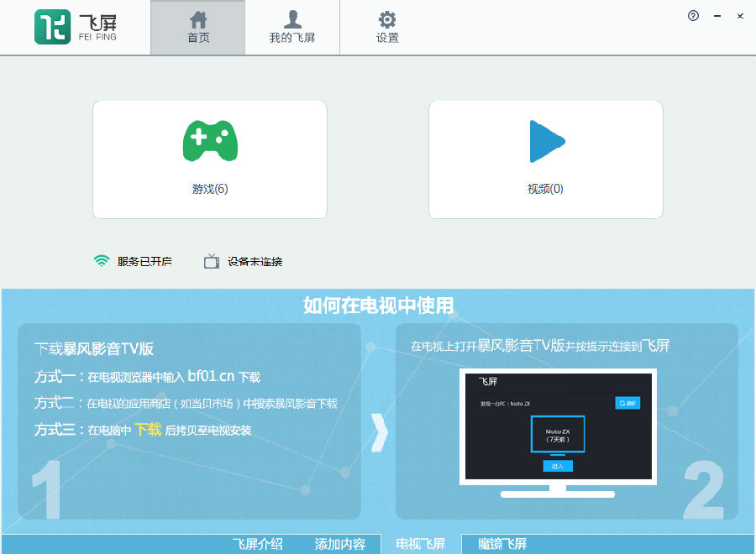Open the 魔镜飞屏 bottom tab

[502, 545]
